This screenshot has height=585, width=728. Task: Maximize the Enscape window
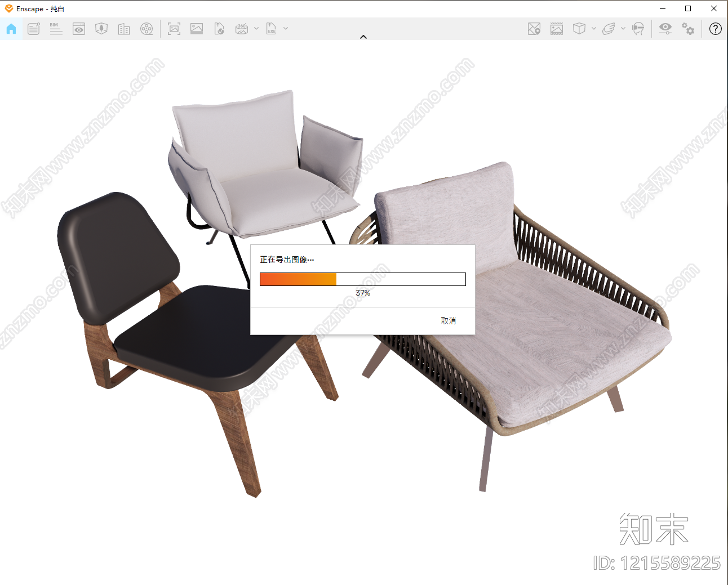688,8
